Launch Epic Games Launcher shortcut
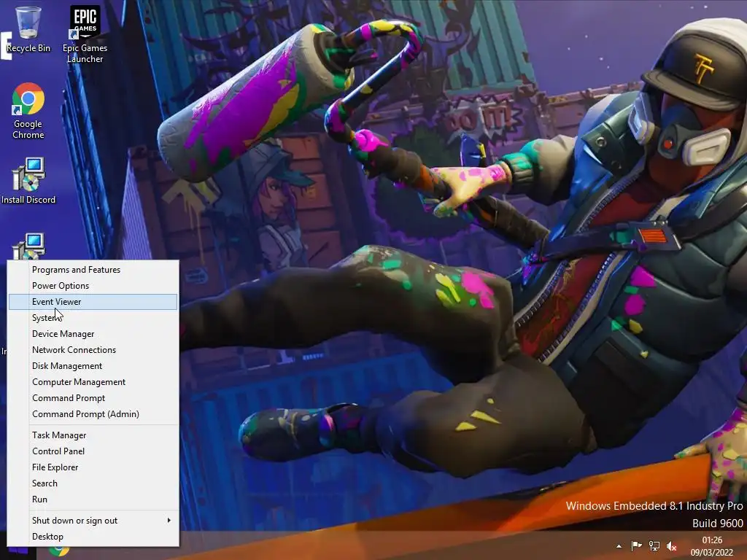 (85, 34)
